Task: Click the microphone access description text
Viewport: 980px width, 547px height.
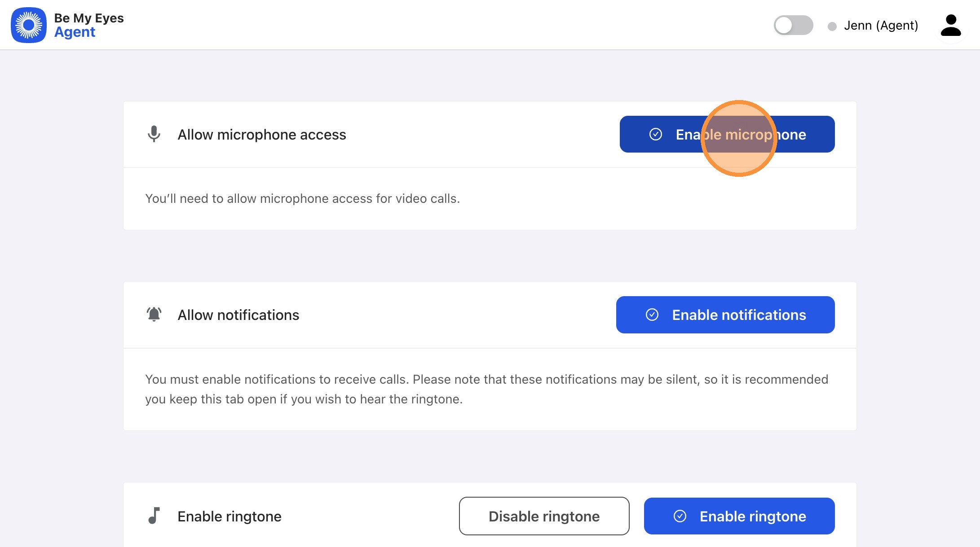Action: tap(303, 198)
